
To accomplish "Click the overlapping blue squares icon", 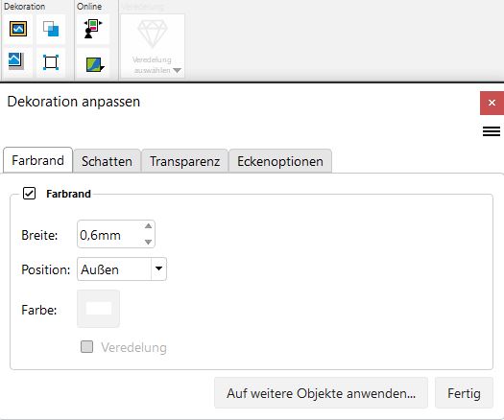I will (51, 29).
